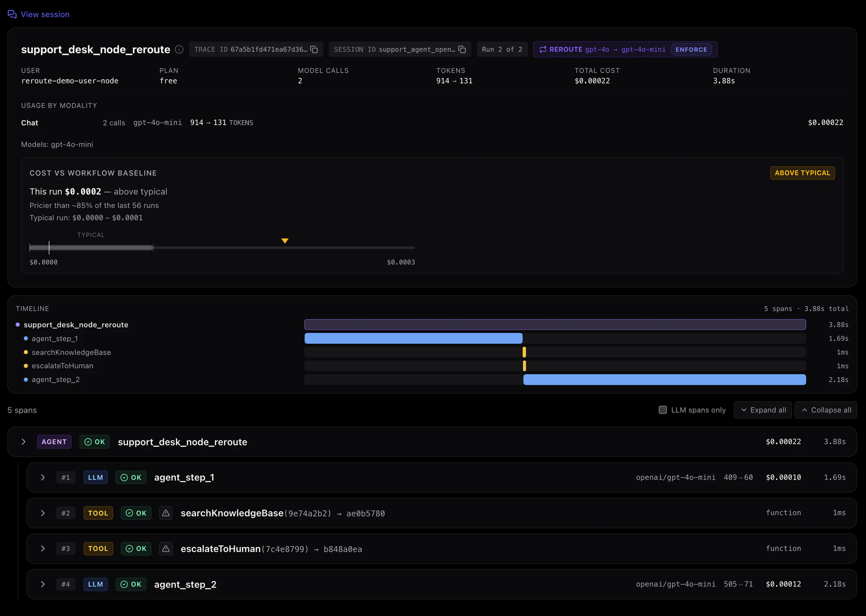Viewport: 866px width, 616px height.
Task: Copy the Session ID
Action: [462, 49]
